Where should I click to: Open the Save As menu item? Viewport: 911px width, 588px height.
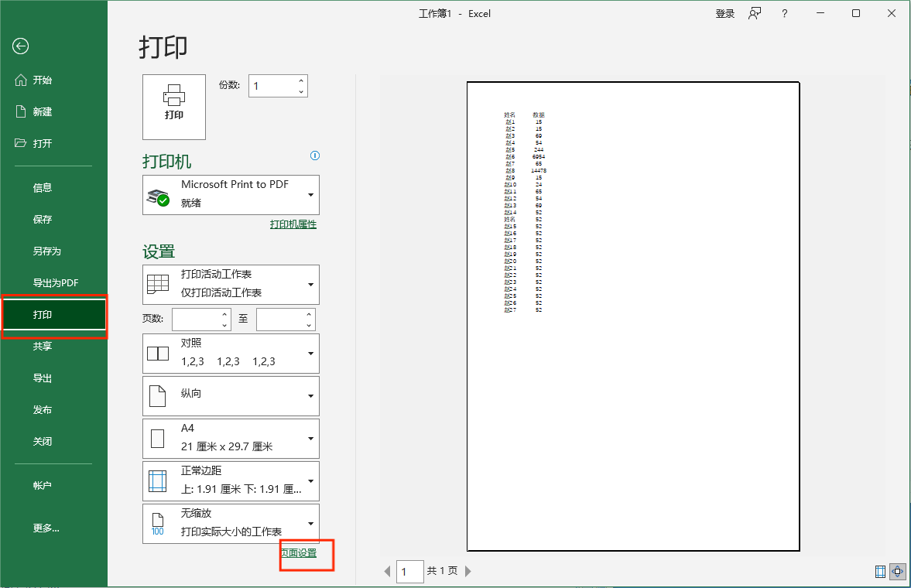tap(46, 251)
